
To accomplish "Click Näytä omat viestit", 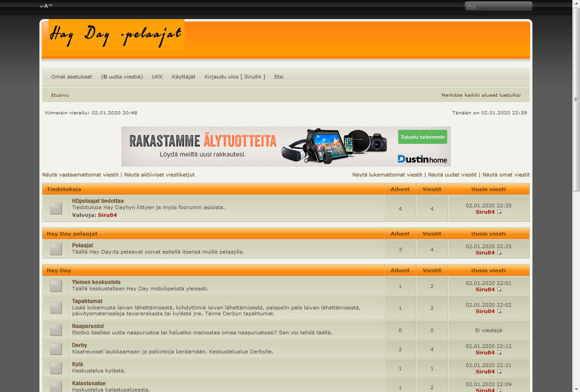I will [x=506, y=175].
